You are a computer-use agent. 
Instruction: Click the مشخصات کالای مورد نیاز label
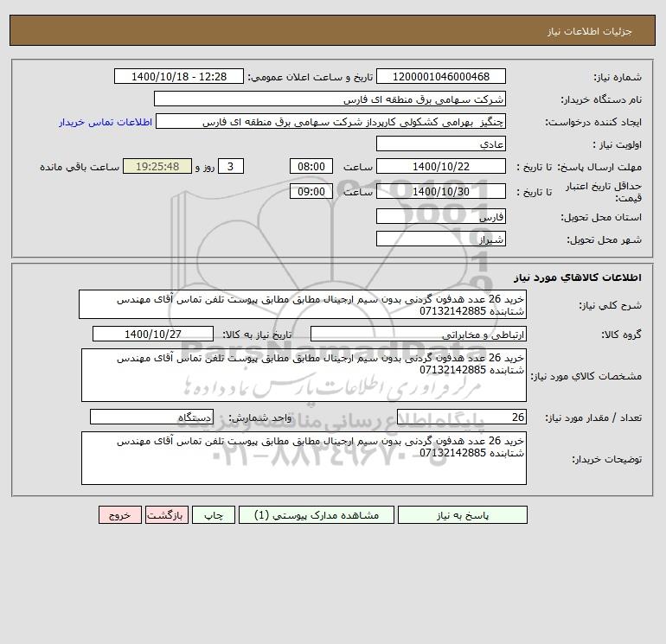(x=586, y=376)
